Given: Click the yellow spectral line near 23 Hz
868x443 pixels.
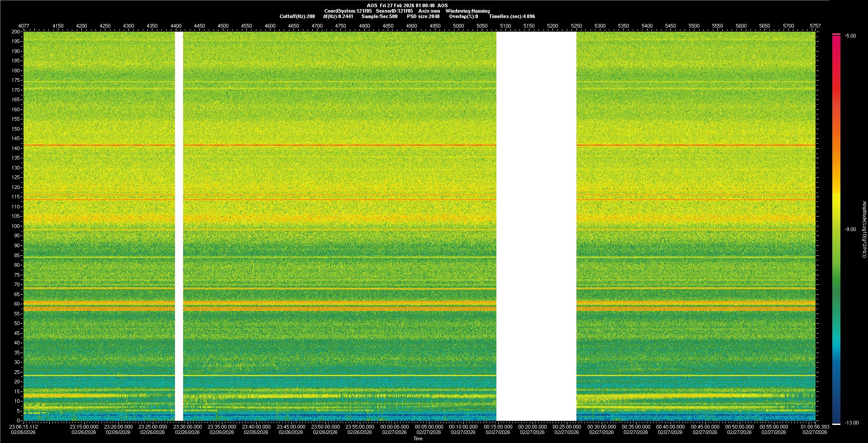Looking at the screenshot, I should [x=316, y=376].
